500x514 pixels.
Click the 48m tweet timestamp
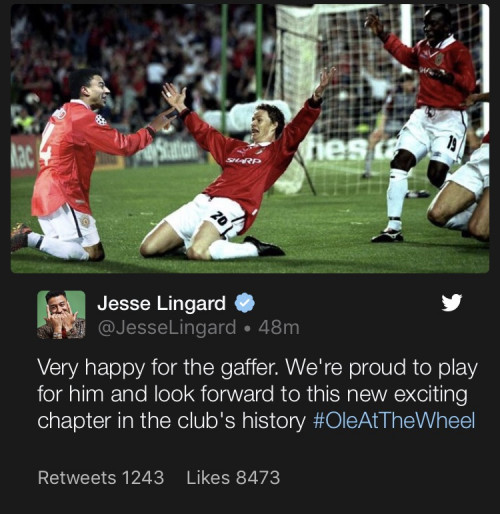tap(279, 328)
